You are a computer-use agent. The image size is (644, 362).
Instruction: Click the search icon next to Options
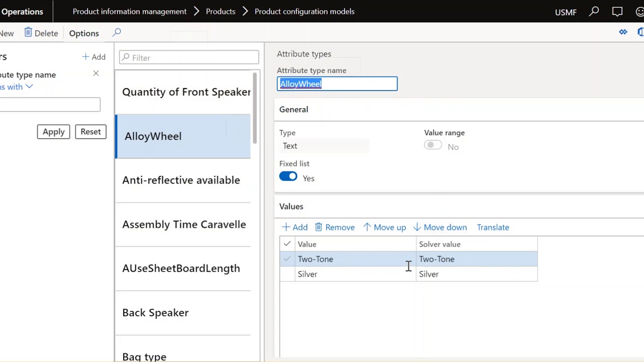pos(117,33)
